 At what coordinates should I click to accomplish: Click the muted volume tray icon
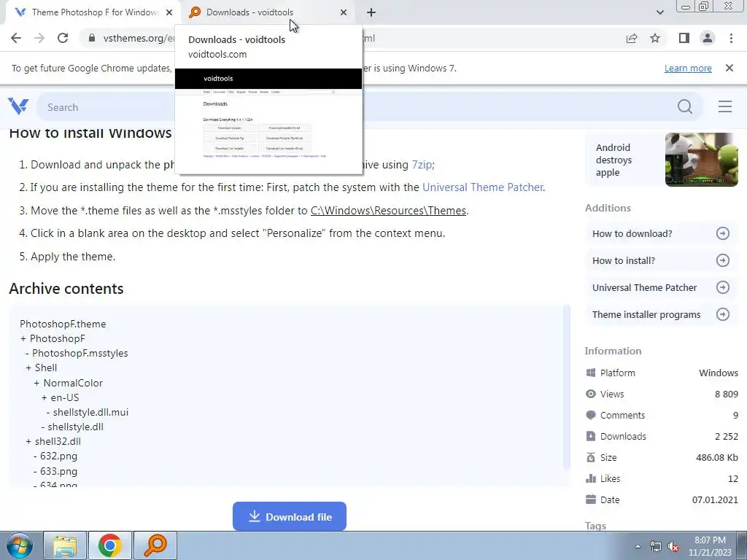pyautogui.click(x=673, y=547)
